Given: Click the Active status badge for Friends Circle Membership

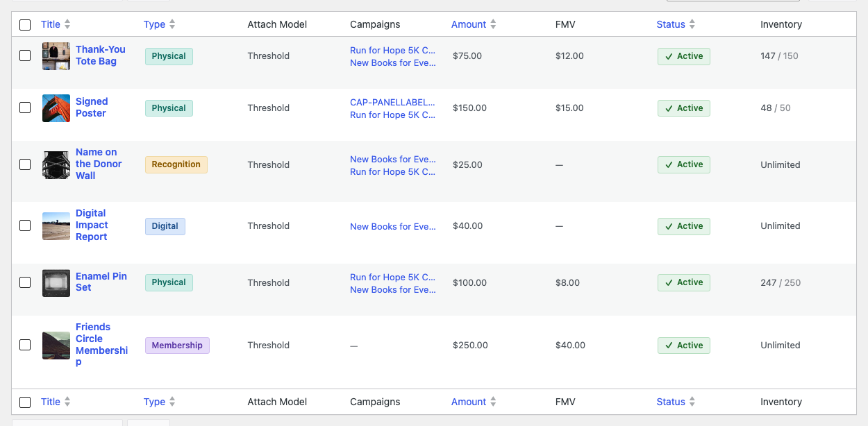Looking at the screenshot, I should [684, 346].
